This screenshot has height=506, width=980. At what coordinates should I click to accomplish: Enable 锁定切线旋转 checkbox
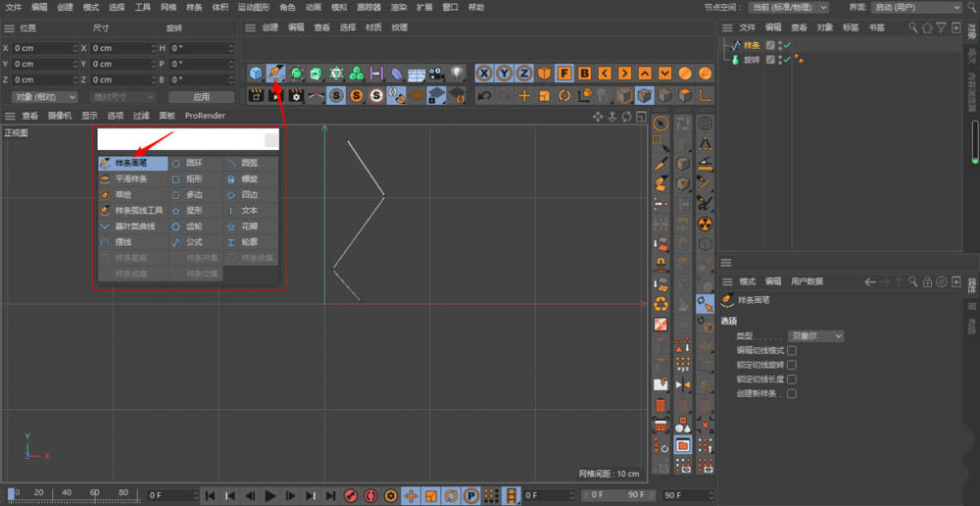(791, 365)
